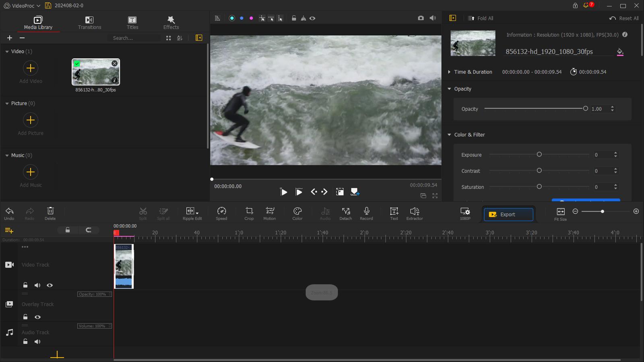
Task: Take a snapshot of the preview
Action: pyautogui.click(x=421, y=18)
